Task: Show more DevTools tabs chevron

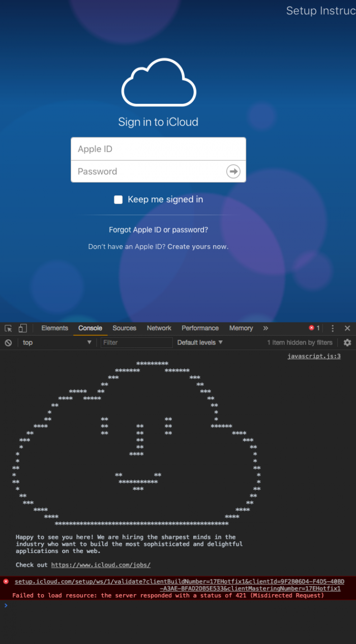Action: 265,328
